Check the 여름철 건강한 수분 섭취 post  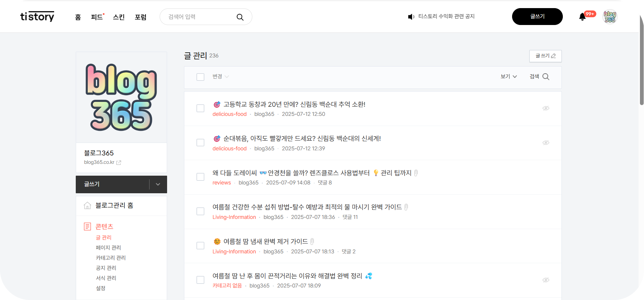[x=200, y=211]
